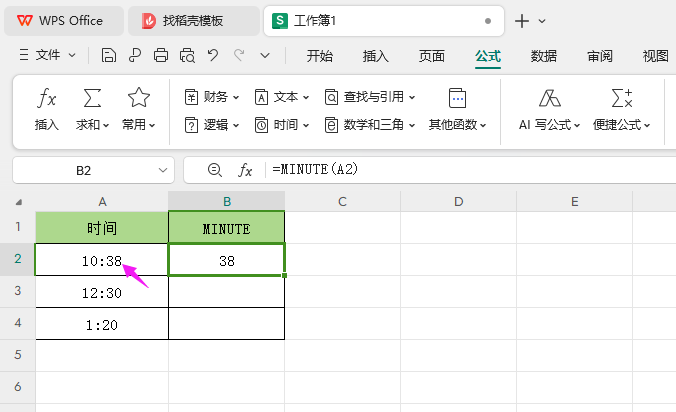Click the new tab plus button

click(521, 21)
